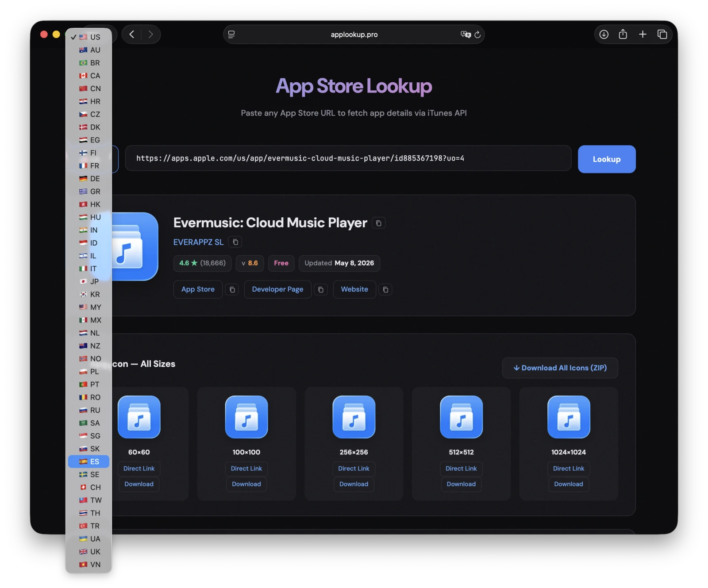The image size is (708, 588).
Task: Click the Updated May 8, 2026 badge
Action: (x=339, y=263)
